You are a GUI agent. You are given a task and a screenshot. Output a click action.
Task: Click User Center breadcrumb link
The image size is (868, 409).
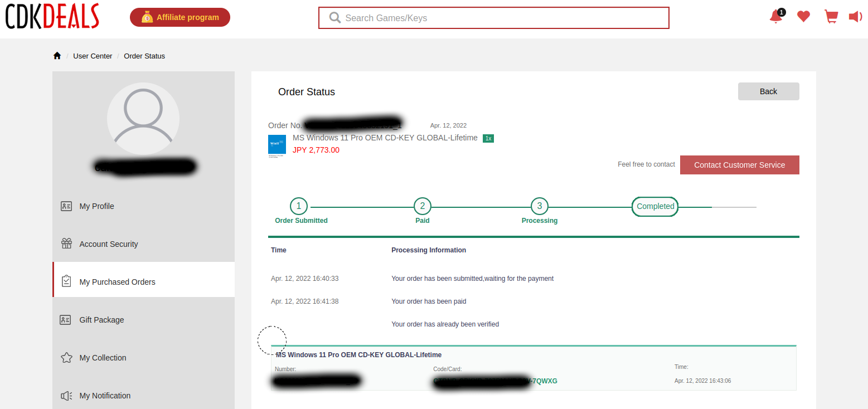(x=93, y=56)
